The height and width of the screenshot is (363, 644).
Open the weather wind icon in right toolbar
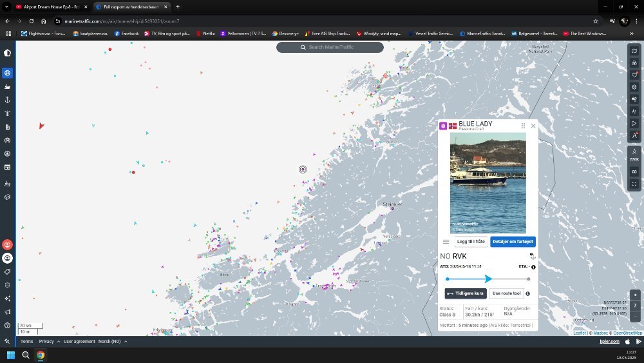point(634,99)
